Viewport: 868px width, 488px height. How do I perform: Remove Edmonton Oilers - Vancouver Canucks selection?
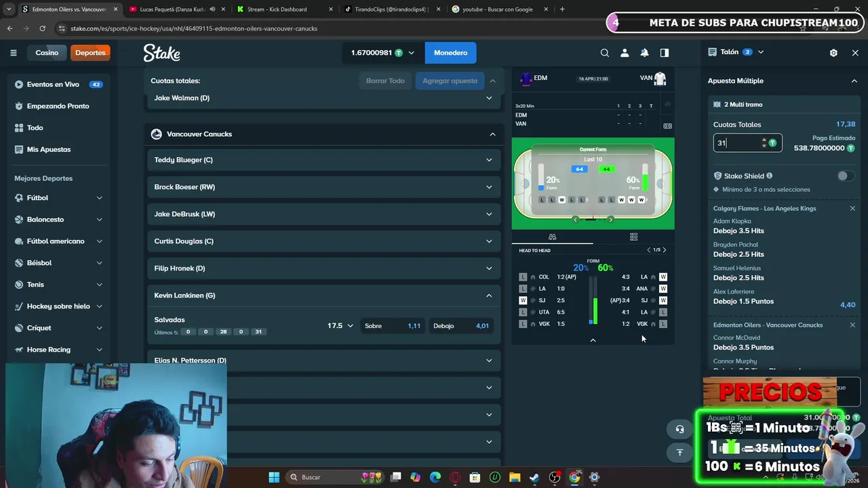[852, 325]
